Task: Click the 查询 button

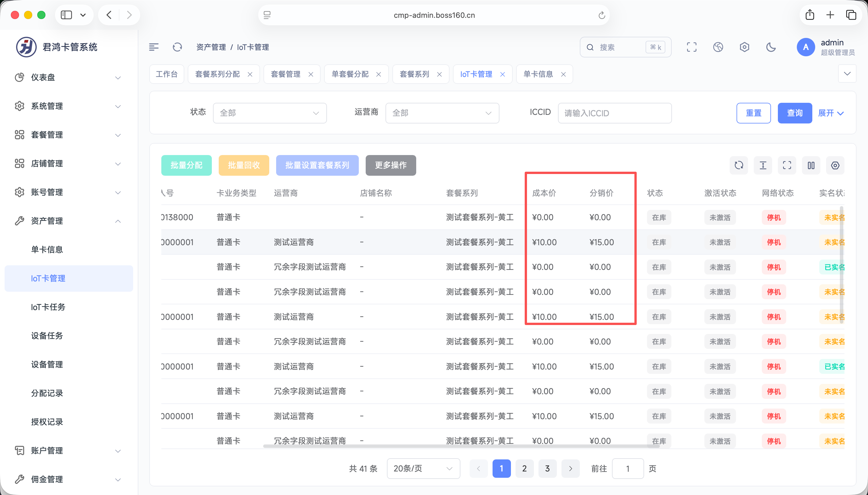Action: coord(794,113)
